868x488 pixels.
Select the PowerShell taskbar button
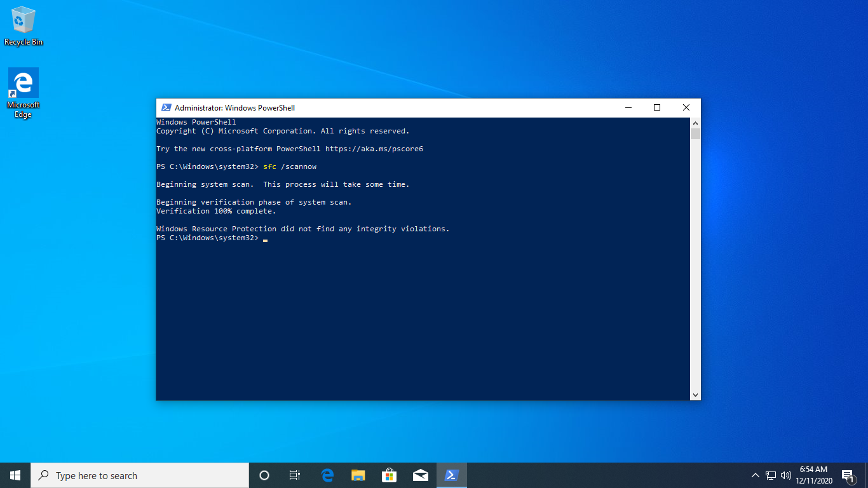452,475
